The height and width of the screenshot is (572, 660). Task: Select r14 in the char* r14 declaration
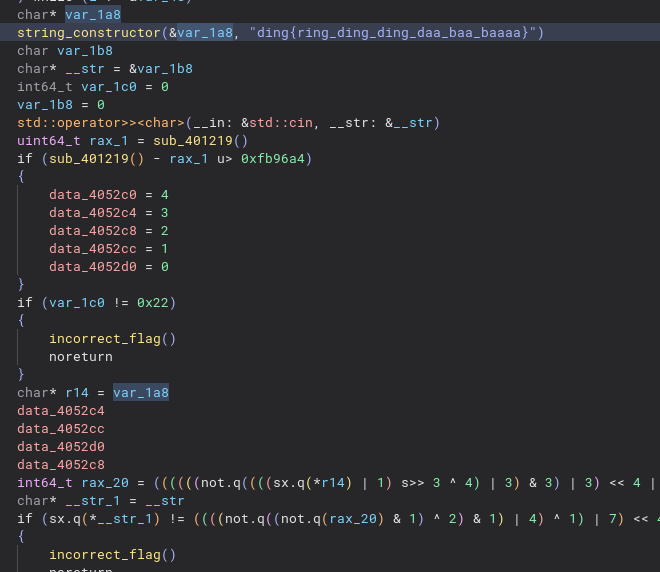click(76, 393)
